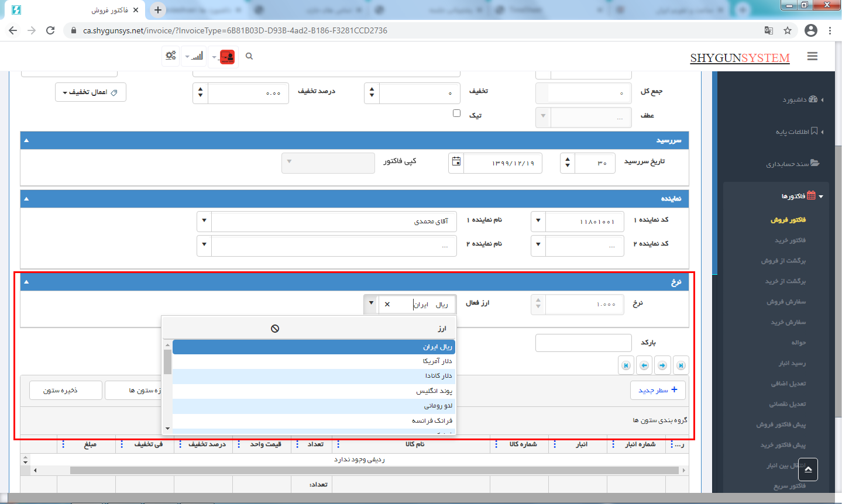Open the hamburger menu beside SHYGUNSYSTEM
This screenshot has width=842, height=504.
(x=812, y=56)
